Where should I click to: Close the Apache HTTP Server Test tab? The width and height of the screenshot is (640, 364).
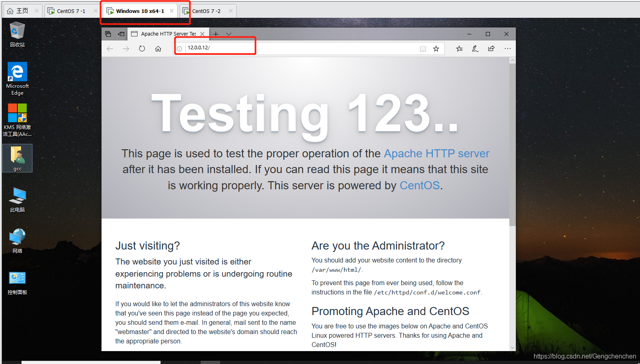pyautogui.click(x=202, y=34)
